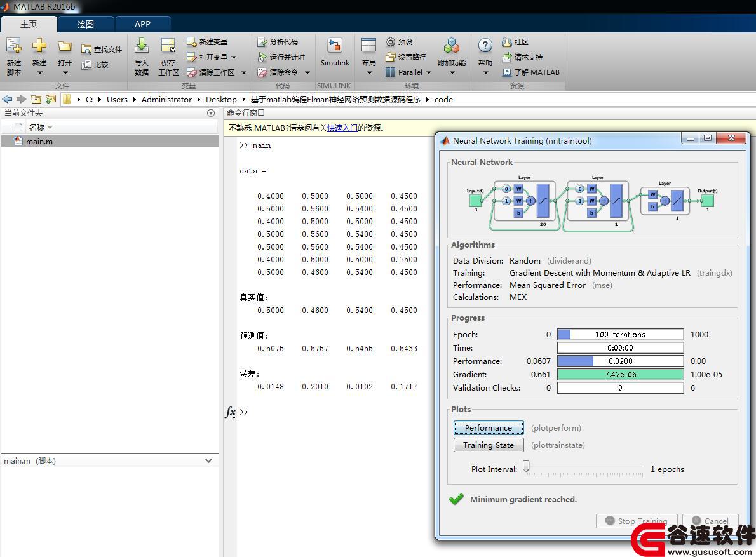
Task: Click Desktop in the address path
Action: click(221, 99)
